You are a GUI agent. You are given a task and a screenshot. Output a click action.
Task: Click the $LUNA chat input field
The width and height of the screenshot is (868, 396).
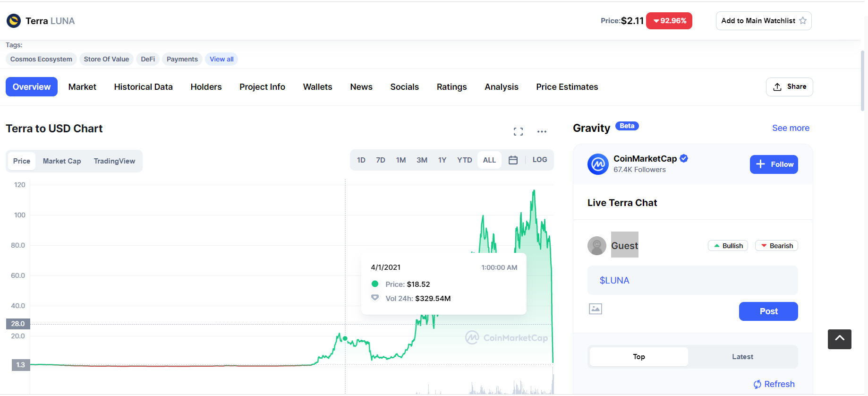[x=692, y=280]
